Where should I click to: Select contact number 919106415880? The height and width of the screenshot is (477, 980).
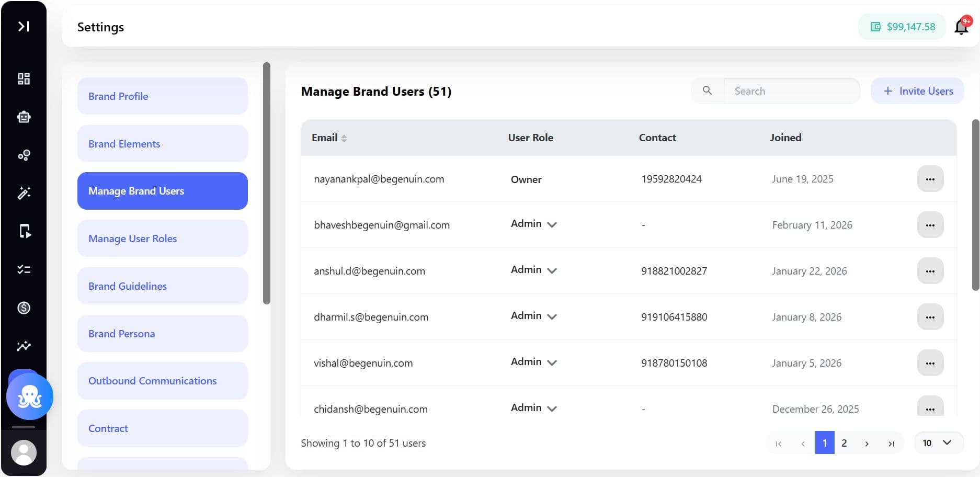point(674,317)
